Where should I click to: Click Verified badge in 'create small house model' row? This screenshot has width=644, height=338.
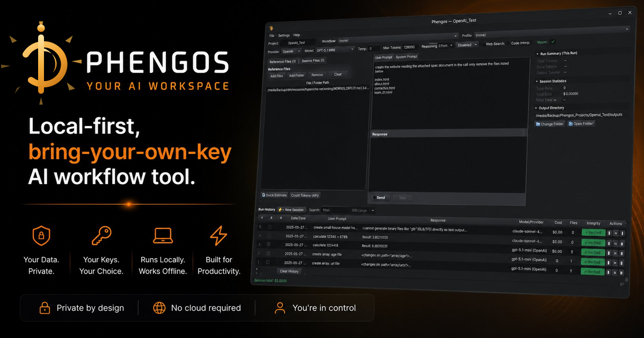tap(593, 233)
